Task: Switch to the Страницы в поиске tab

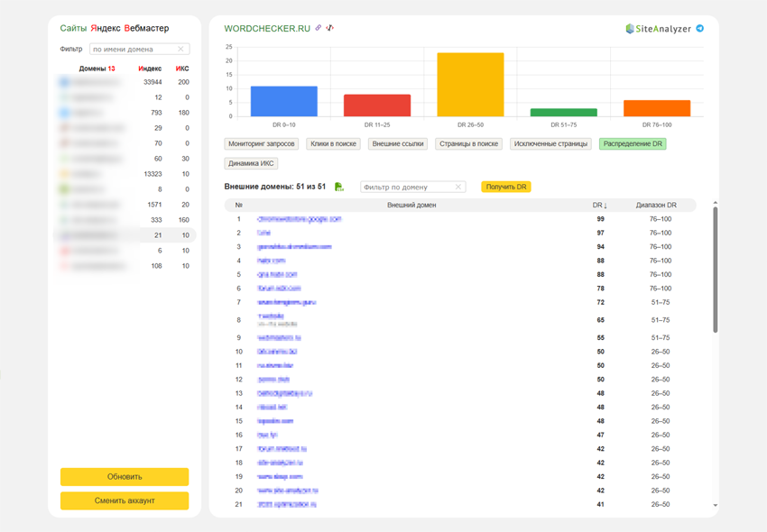Action: [x=468, y=143]
